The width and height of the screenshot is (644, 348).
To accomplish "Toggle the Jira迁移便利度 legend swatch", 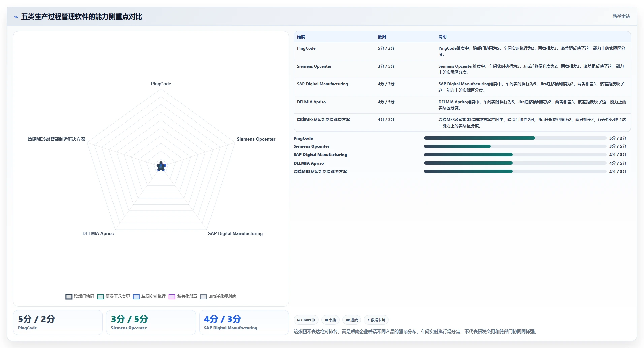I will (x=203, y=297).
